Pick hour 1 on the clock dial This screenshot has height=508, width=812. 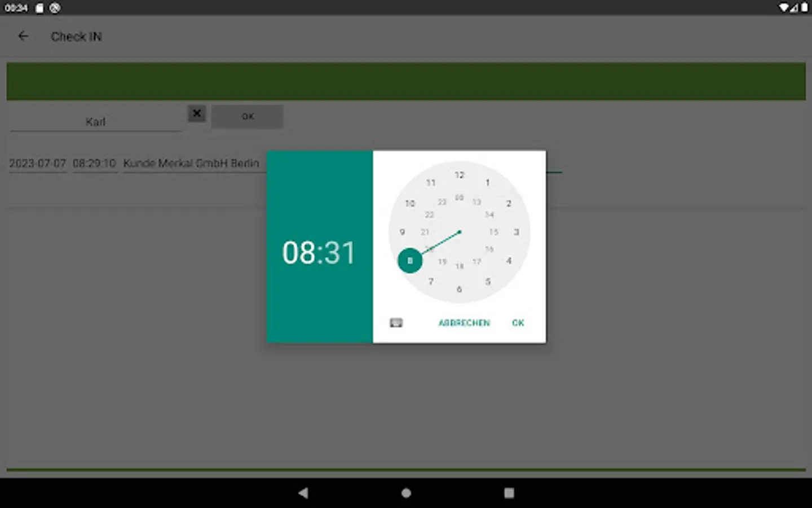click(488, 182)
